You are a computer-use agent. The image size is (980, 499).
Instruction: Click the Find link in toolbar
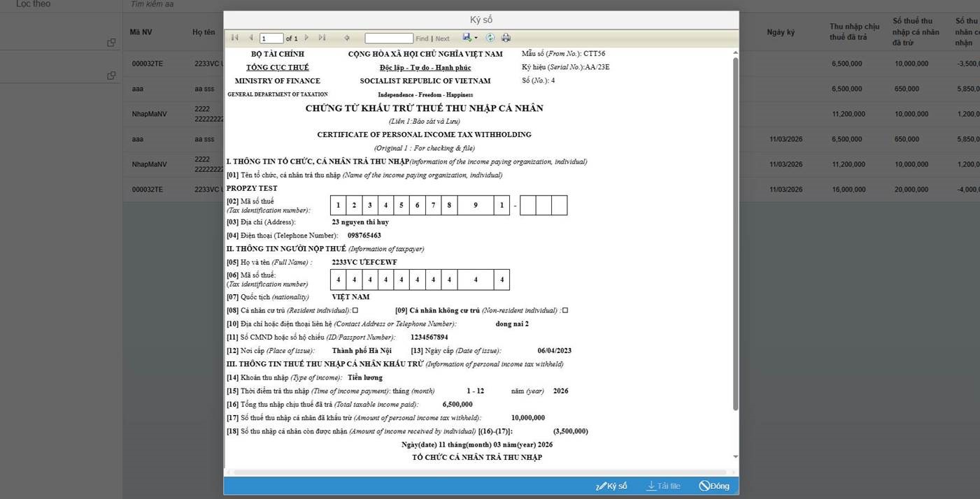tap(422, 38)
